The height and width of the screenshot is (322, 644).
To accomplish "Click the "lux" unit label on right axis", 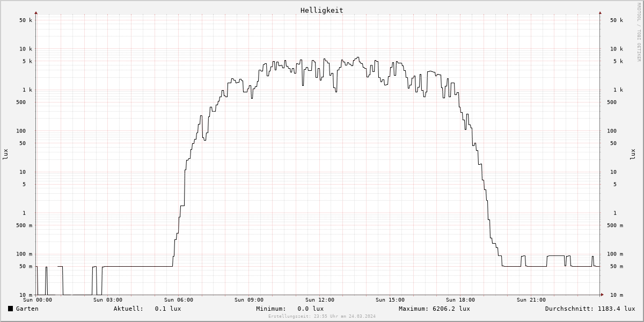I will pos(633,154).
